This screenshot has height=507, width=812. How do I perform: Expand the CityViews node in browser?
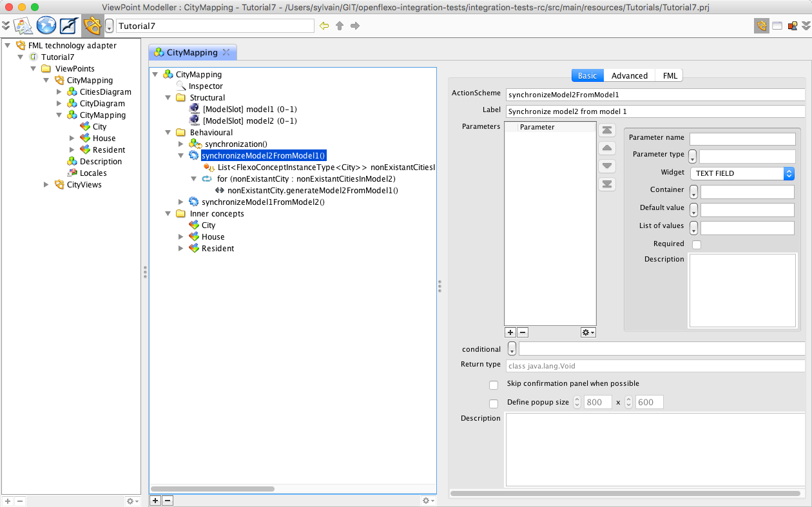pyautogui.click(x=46, y=184)
